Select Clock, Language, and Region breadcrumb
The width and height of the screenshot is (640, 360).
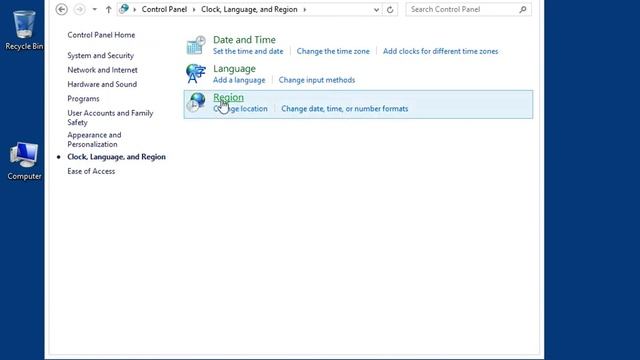pyautogui.click(x=249, y=9)
